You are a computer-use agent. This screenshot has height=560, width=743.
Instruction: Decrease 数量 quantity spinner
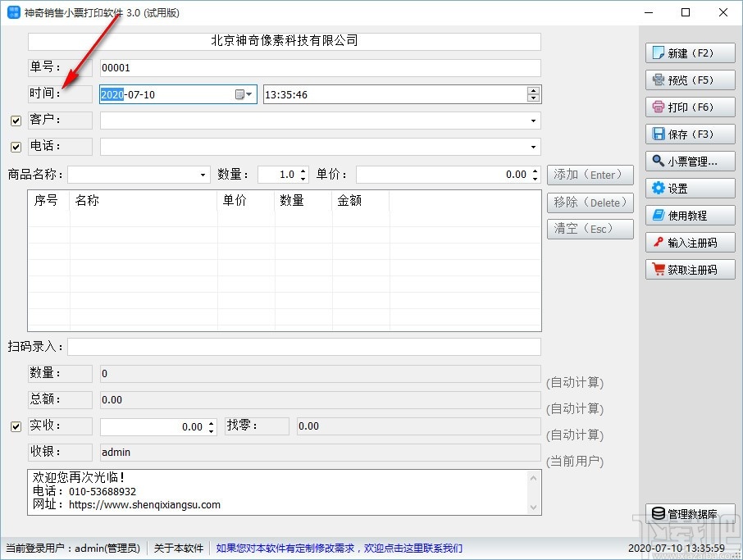click(303, 179)
